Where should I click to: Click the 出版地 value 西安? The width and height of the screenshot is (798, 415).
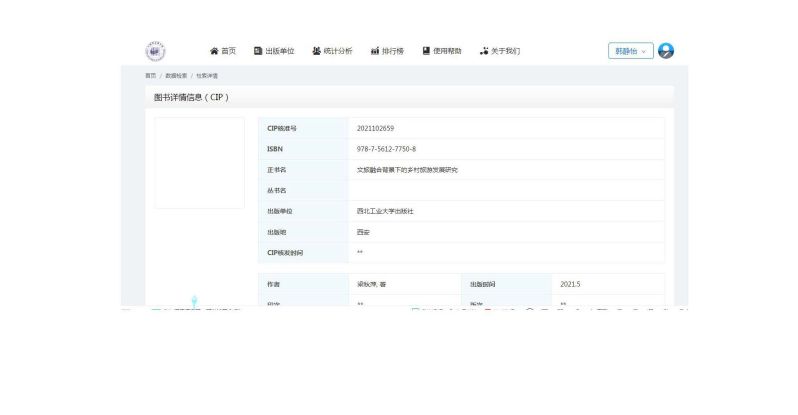point(363,232)
